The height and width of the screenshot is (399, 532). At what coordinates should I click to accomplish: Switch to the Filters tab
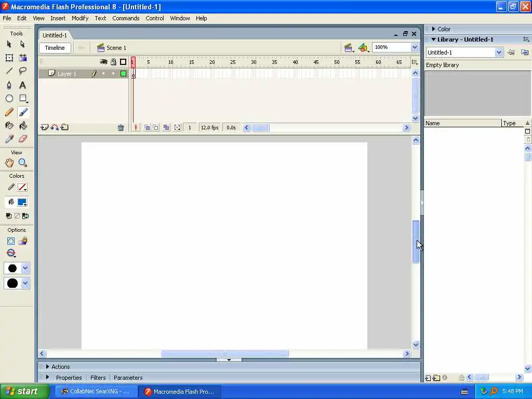pos(98,378)
